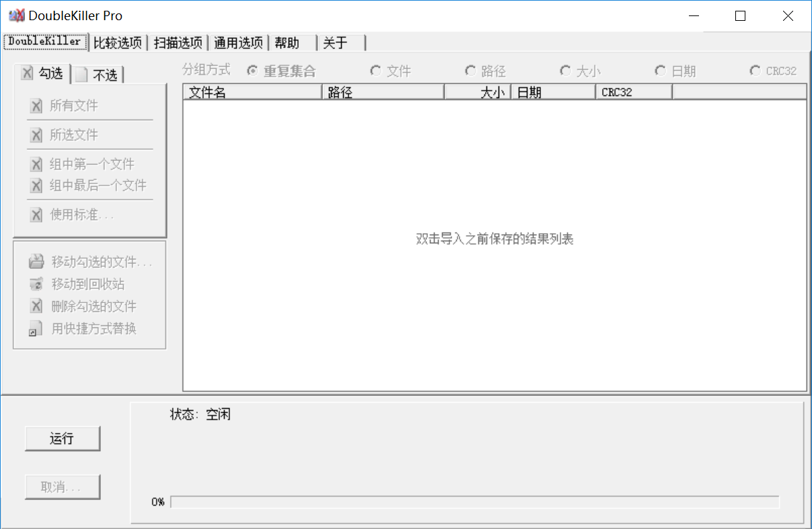Switch to the 勾选 sub-tab
The image size is (812, 529).
tap(42, 73)
